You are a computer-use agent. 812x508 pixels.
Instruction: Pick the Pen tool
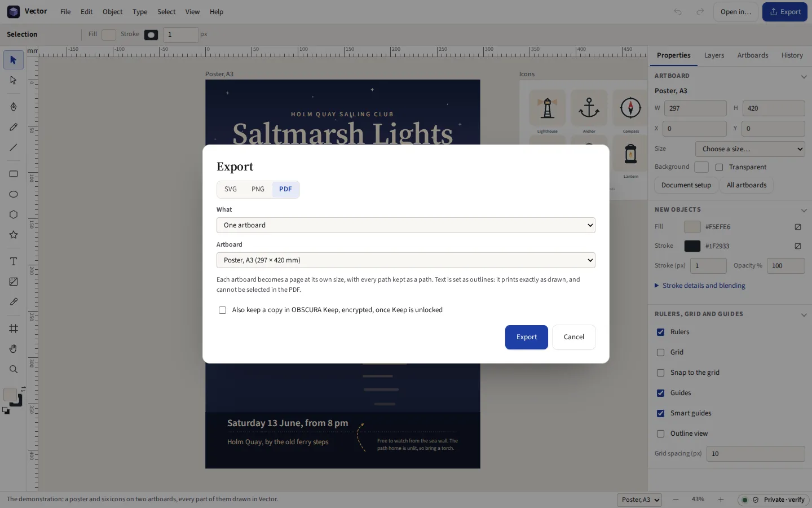click(14, 107)
